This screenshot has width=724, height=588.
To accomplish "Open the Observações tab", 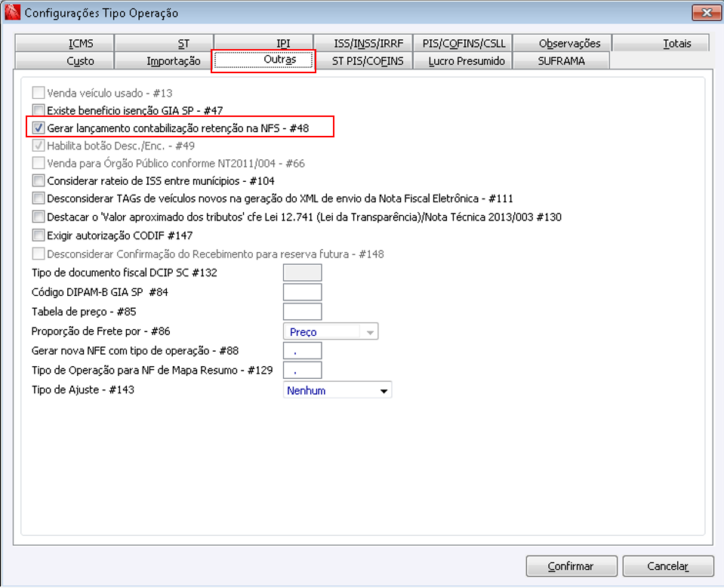I will [563, 43].
